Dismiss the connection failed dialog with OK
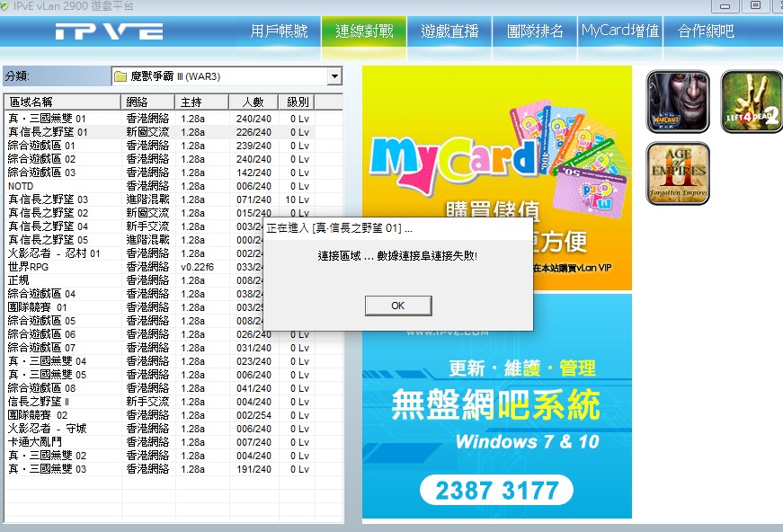783x532 pixels. click(398, 306)
